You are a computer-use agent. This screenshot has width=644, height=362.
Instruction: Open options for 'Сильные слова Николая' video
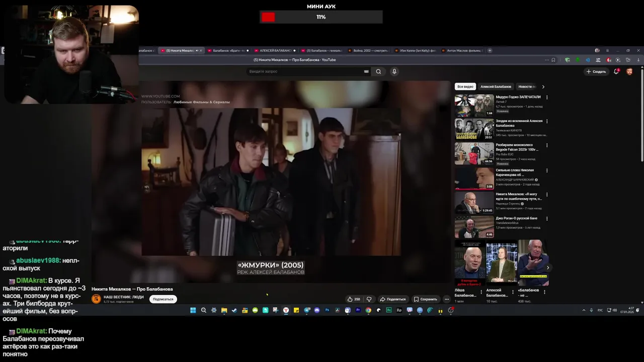coord(547,170)
